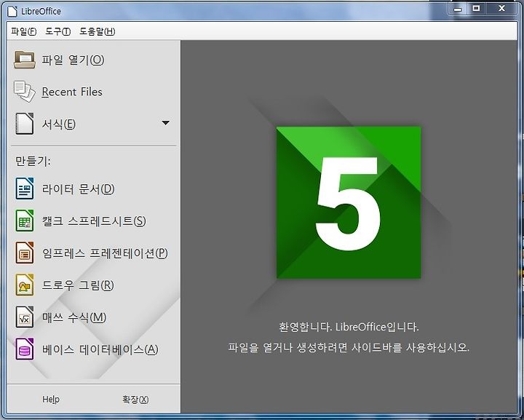
Task: Create a new 임프레스 프레젠테이션(P)
Action: (x=105, y=253)
